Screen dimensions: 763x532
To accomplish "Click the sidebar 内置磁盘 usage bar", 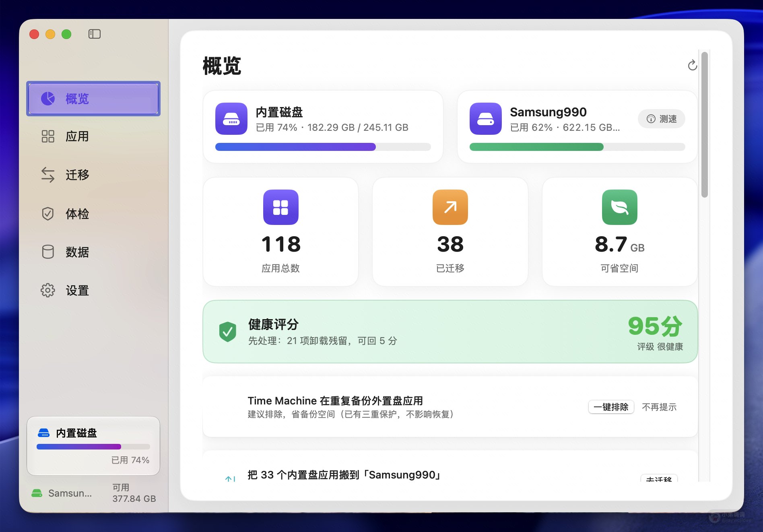I will pyautogui.click(x=93, y=447).
